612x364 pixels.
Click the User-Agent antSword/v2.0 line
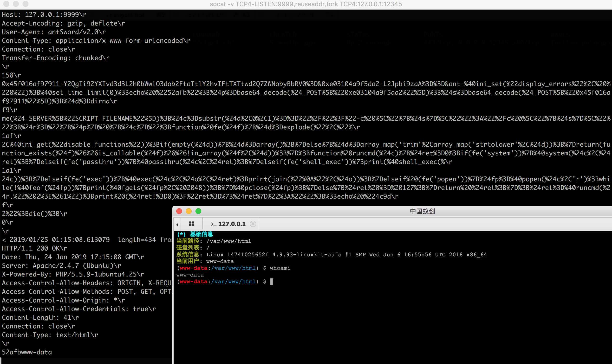(54, 32)
